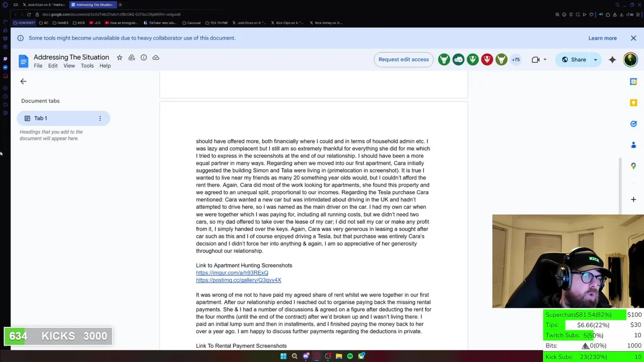Image resolution: width=644 pixels, height=362 pixels.
Task: Open the Edit menu
Action: (53, 66)
